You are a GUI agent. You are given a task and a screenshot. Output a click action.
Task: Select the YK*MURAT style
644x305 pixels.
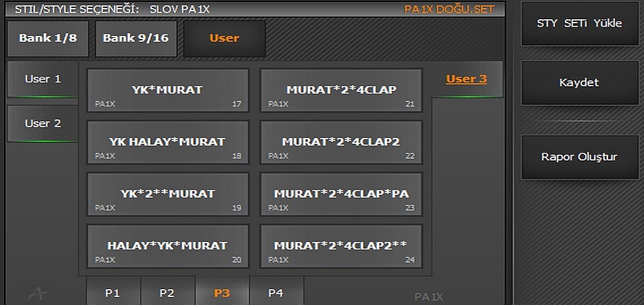click(168, 90)
